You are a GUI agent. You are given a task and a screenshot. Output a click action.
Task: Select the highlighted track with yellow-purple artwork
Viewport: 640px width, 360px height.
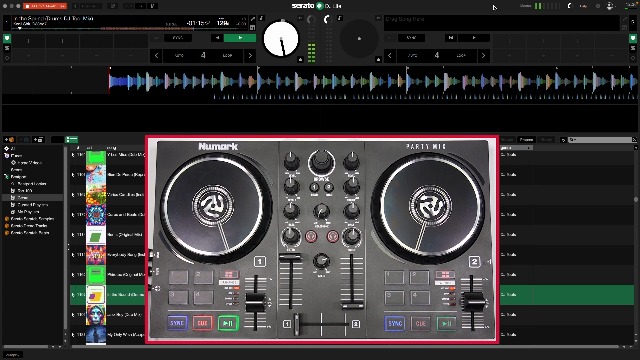click(x=96, y=295)
